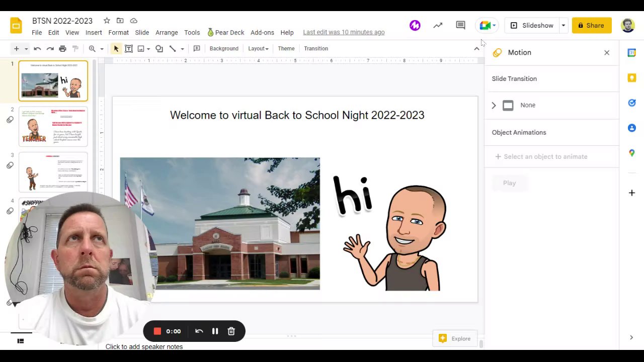
Task: Click the insert image icon
Action: point(141,48)
